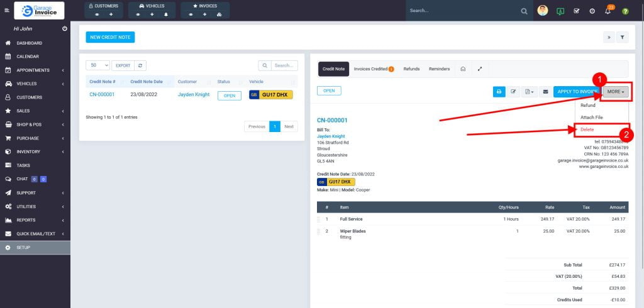Click the filter funnel icon
Screen dimensions: 644x308
[x=622, y=38]
